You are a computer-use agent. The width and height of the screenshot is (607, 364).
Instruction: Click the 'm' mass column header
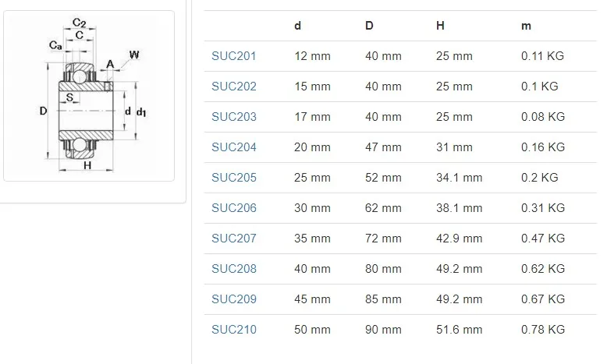point(527,26)
